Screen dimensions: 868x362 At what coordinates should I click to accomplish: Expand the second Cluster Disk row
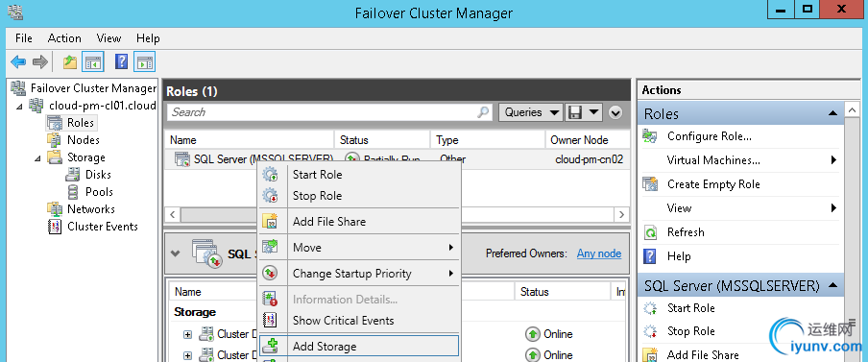(x=187, y=355)
